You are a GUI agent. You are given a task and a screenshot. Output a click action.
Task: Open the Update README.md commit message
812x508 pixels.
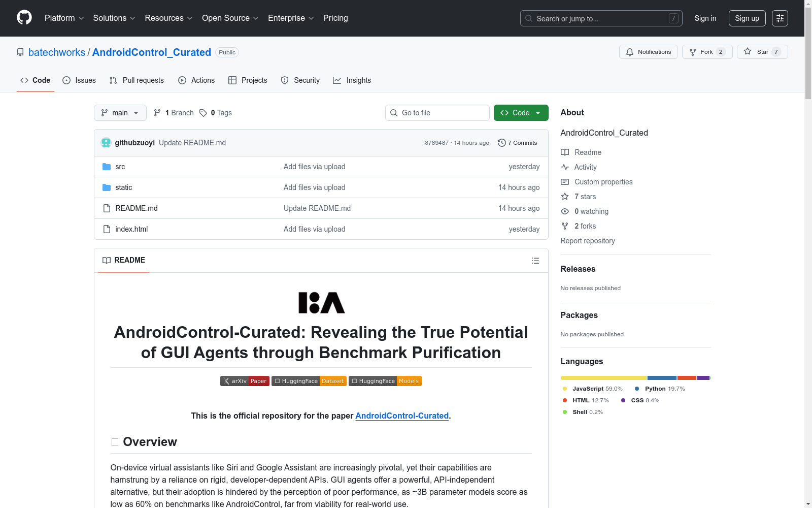coord(192,143)
